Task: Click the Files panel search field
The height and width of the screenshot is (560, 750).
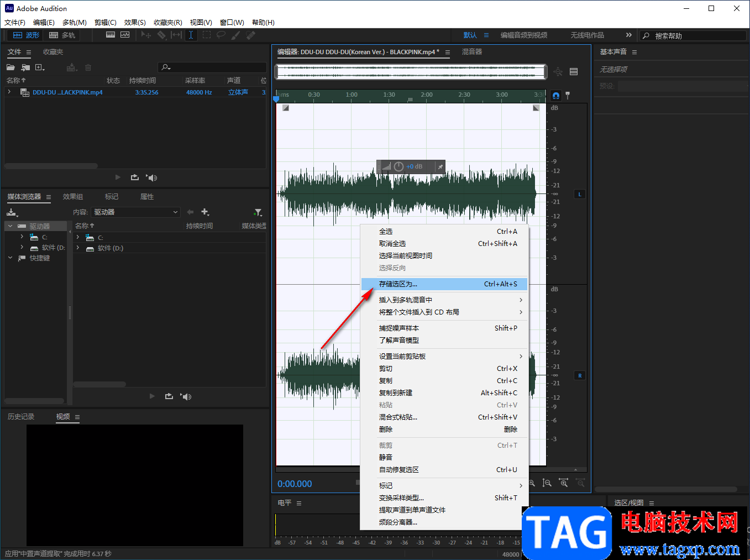Action: click(212, 67)
